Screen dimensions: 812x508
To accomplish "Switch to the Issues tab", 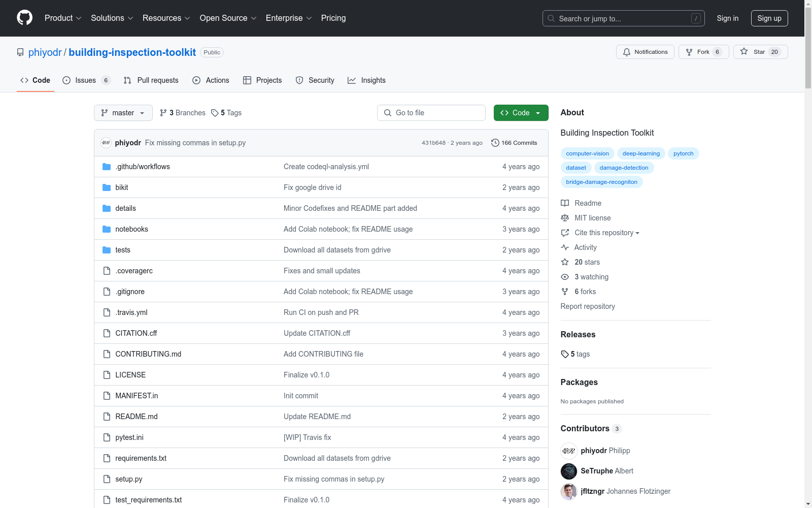I will click(x=86, y=80).
